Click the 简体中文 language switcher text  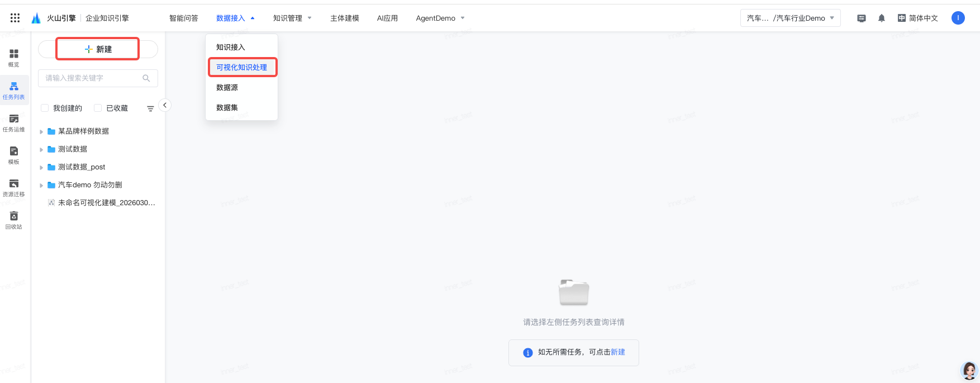[x=924, y=18]
